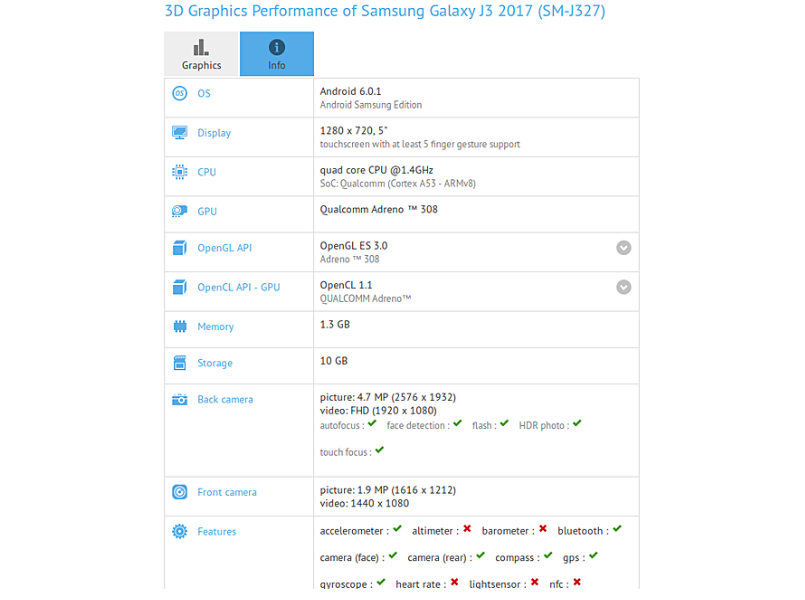Click the bar chart icon in Graphics tab
Screen dimensions: 805x600
201,47
